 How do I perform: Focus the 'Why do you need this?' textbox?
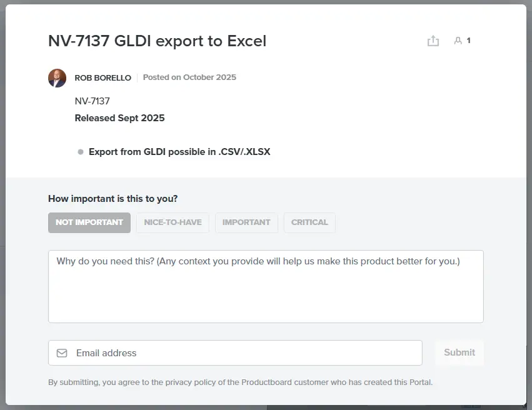266,286
